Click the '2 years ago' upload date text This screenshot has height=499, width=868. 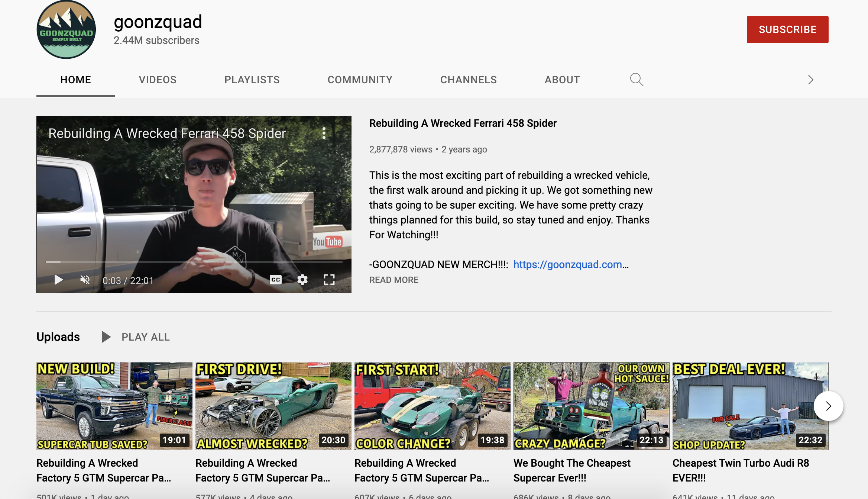464,149
